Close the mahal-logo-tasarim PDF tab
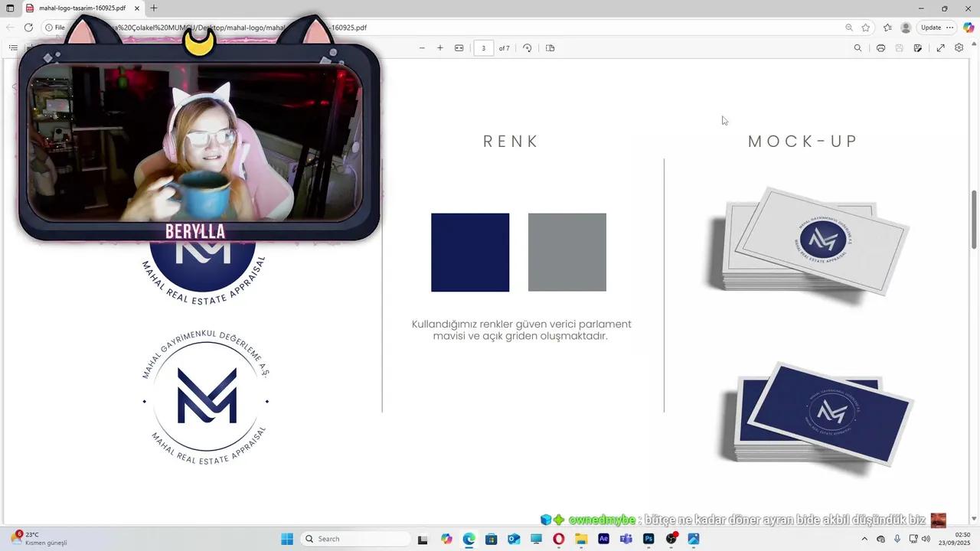This screenshot has width=980, height=551. [x=137, y=8]
